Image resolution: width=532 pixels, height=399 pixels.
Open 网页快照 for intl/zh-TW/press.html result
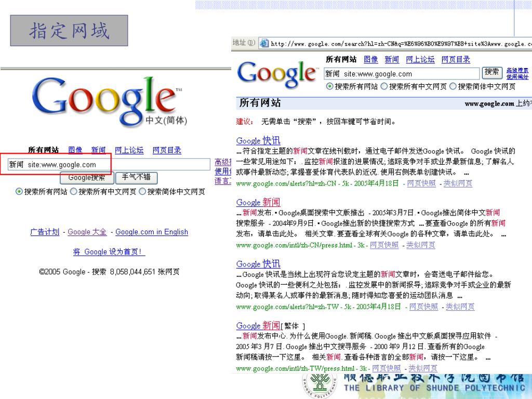tap(387, 368)
